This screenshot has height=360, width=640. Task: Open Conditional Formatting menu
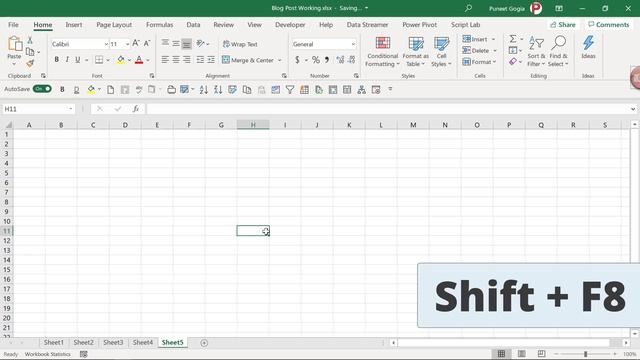(x=382, y=52)
